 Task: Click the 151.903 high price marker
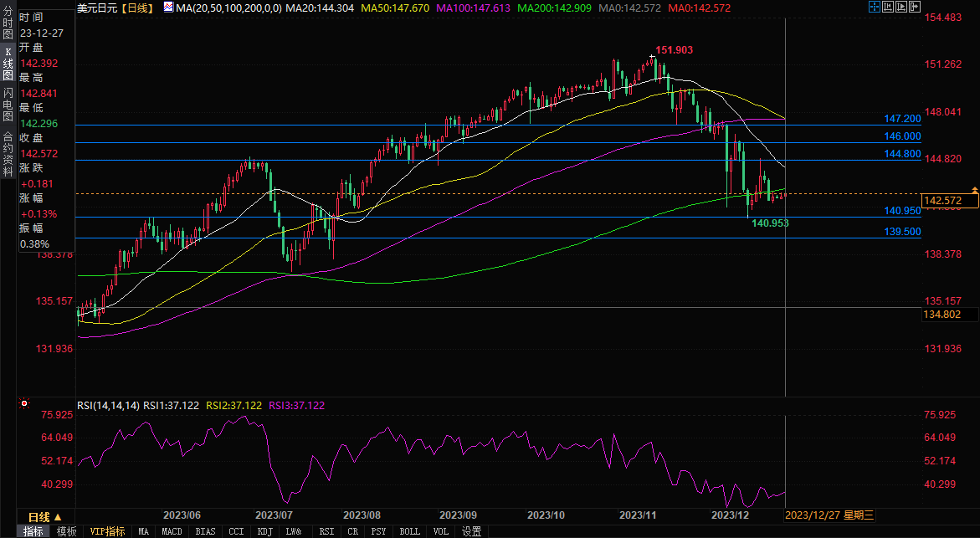[x=674, y=50]
